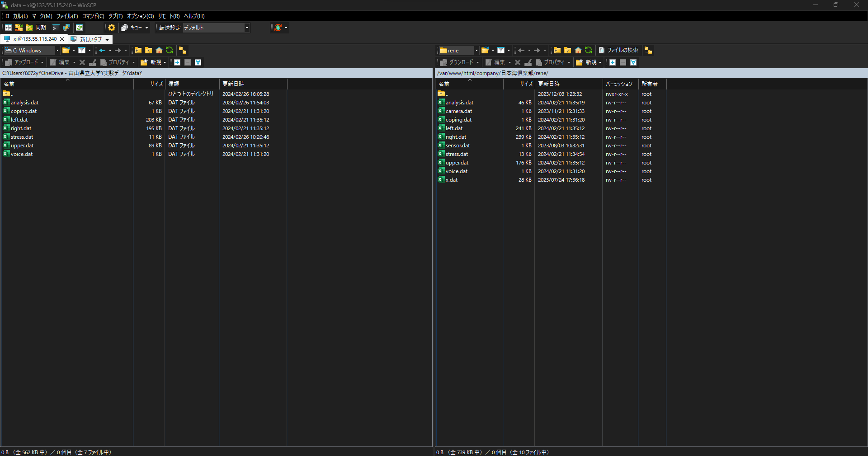Sort remote files by パーミッション column
The height and width of the screenshot is (456, 868).
619,84
